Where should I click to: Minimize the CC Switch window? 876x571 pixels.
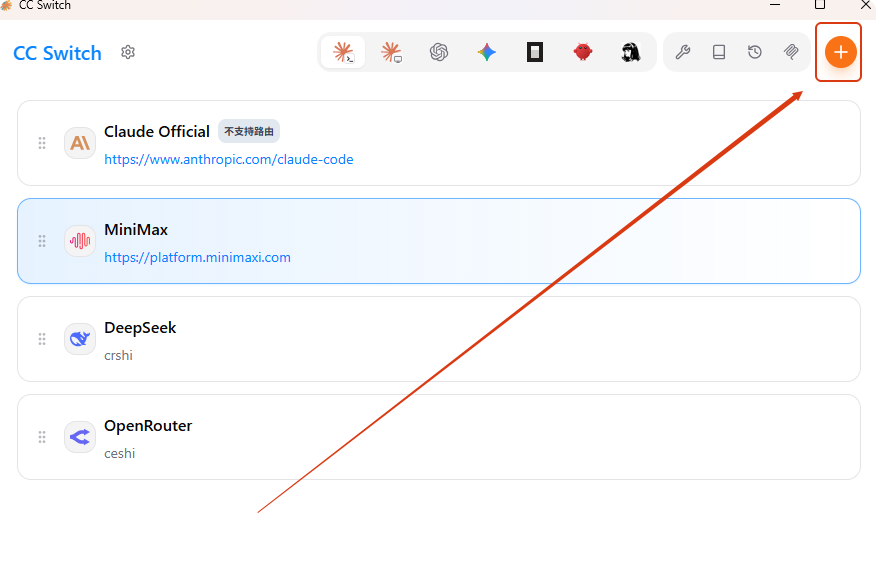click(775, 5)
